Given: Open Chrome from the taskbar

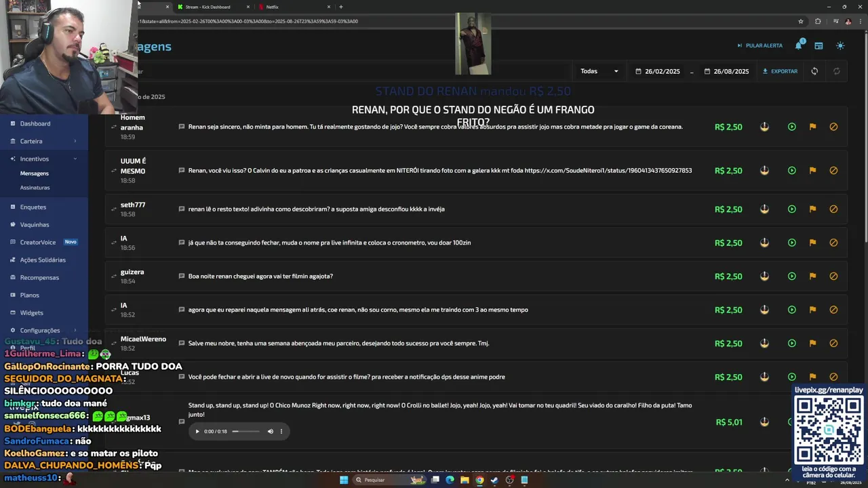Looking at the screenshot, I should (479, 480).
